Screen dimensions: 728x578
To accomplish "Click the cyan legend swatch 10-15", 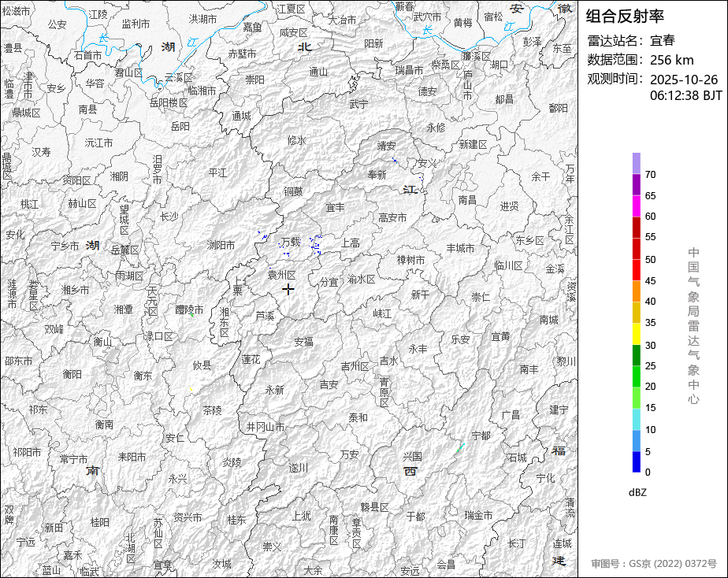I will click(x=636, y=420).
